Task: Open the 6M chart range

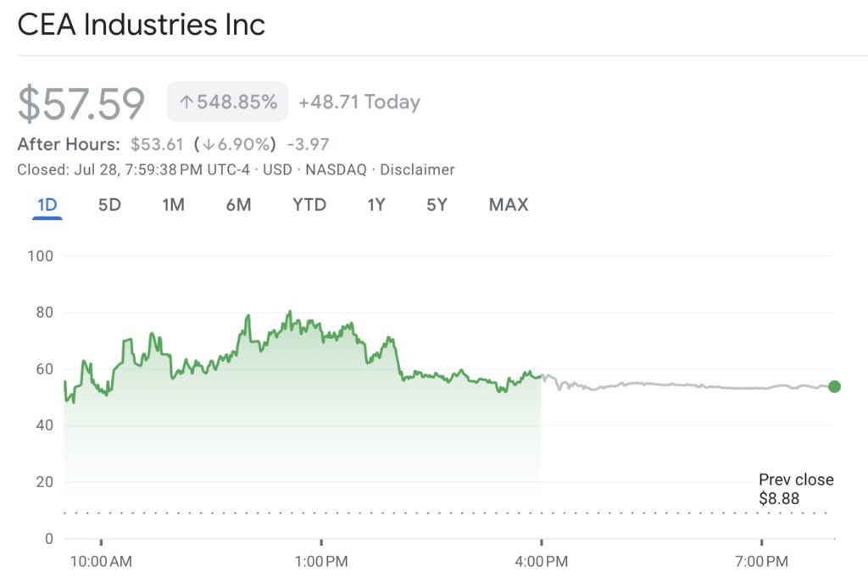Action: [x=238, y=204]
